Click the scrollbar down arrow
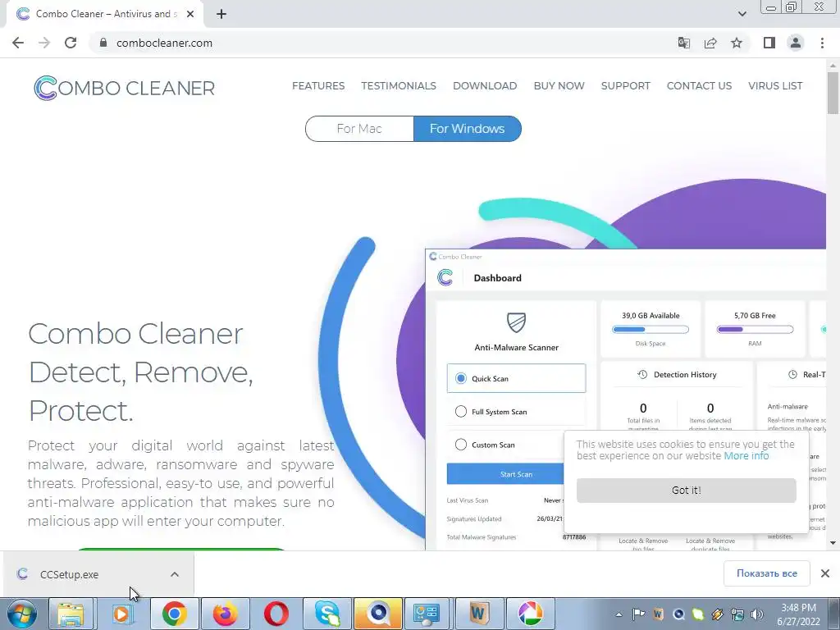The height and width of the screenshot is (630, 840). pos(833,543)
